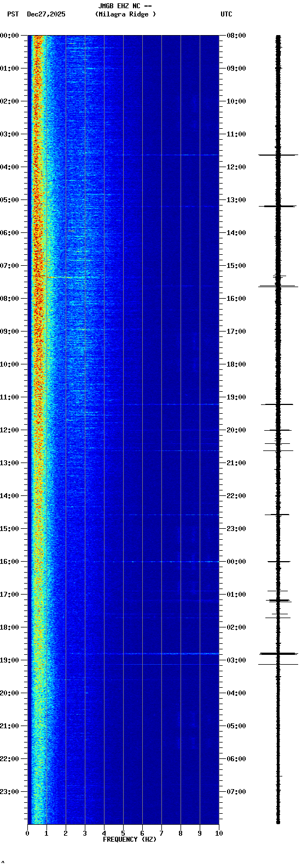Click the PST '07:00' time label
This screenshot has width=302, height=868.
tap(9, 266)
